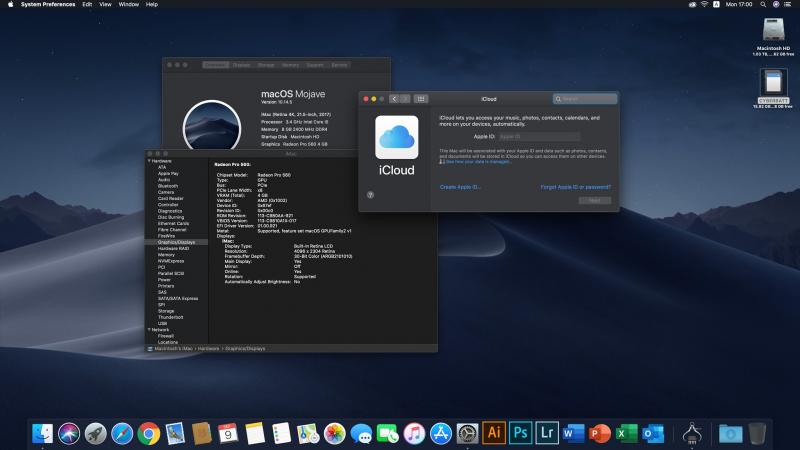Open the Edit menu
The image size is (800, 450).
[x=87, y=4]
